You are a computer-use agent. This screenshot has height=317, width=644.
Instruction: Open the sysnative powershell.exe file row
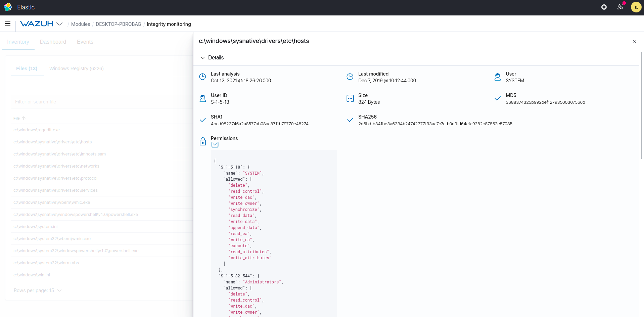pyautogui.click(x=102, y=215)
